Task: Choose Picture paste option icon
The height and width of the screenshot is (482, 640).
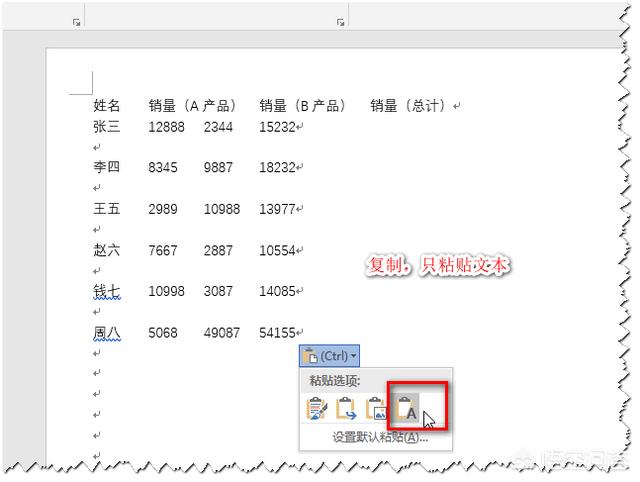Action: (x=375, y=409)
